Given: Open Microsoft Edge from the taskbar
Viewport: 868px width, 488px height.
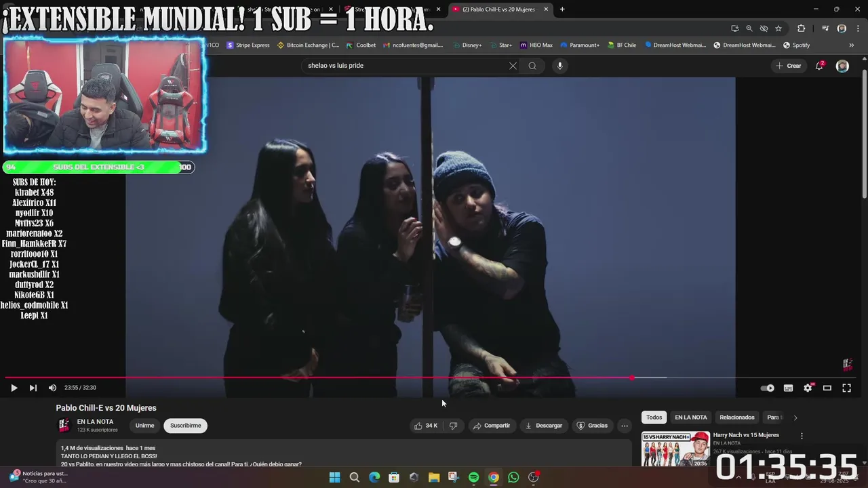Looking at the screenshot, I should tap(374, 477).
